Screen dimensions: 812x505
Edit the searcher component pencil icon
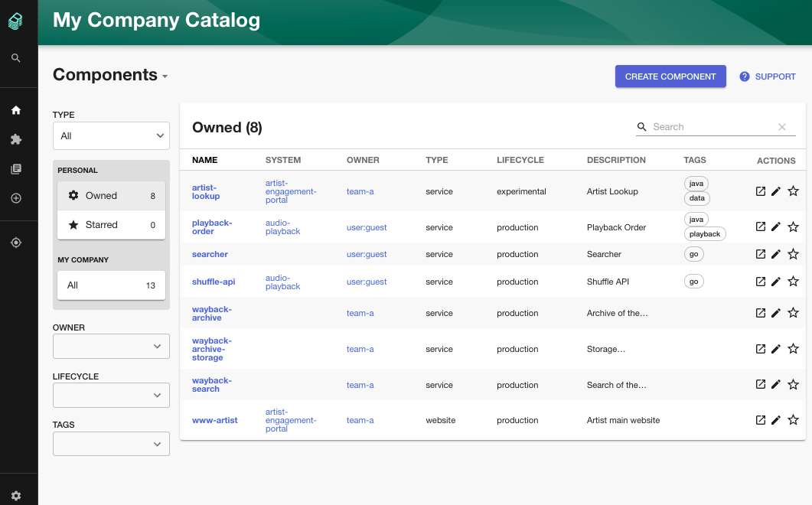[x=776, y=254]
